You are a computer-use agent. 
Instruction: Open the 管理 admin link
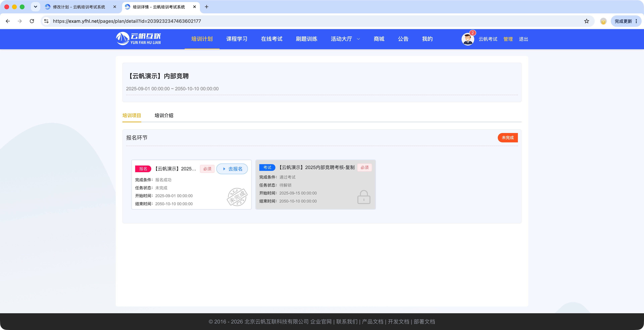[508, 39]
